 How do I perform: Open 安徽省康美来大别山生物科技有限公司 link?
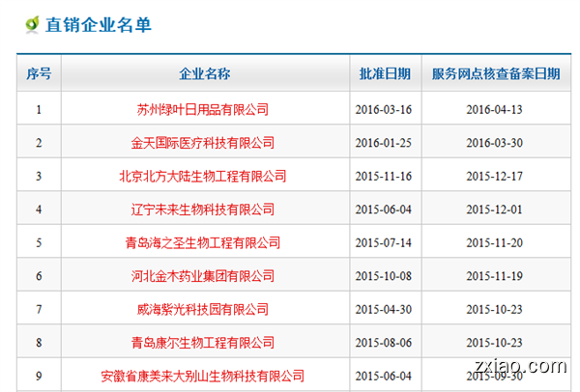[x=203, y=376]
